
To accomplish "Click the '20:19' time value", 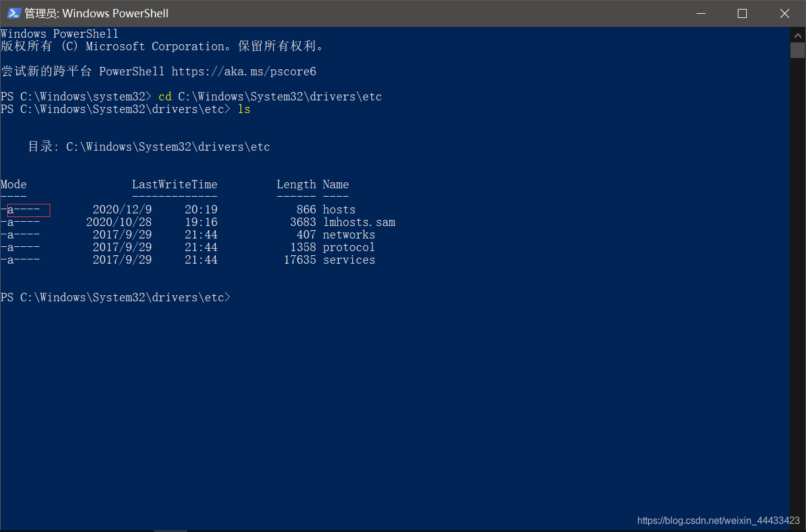I will [201, 210].
